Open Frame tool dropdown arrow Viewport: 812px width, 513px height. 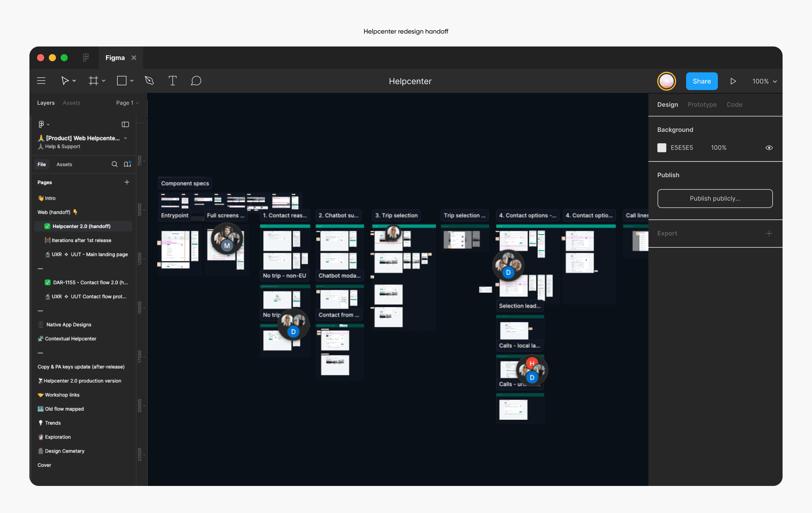coord(104,81)
